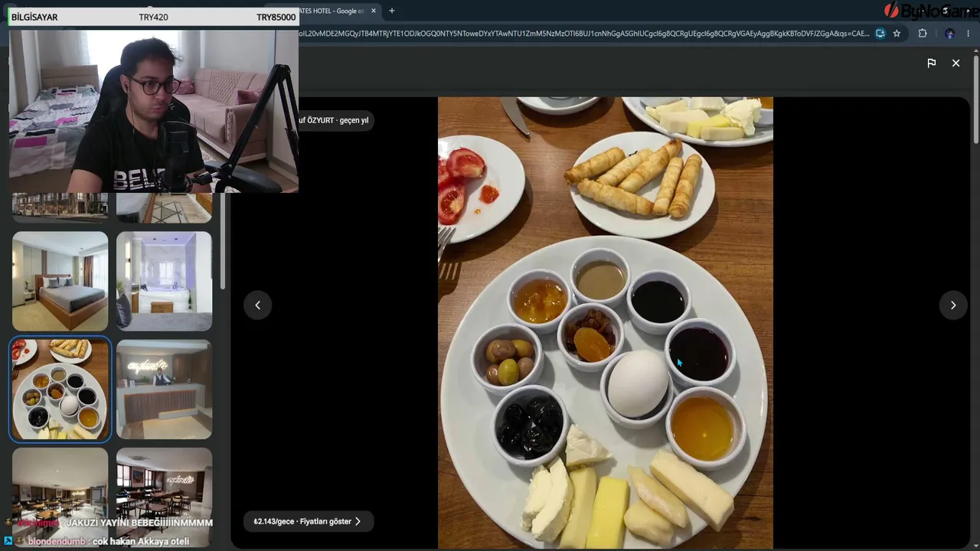This screenshot has height=551, width=980.
Task: Select the restaurant tables thumbnail with neon sign
Action: point(164,497)
